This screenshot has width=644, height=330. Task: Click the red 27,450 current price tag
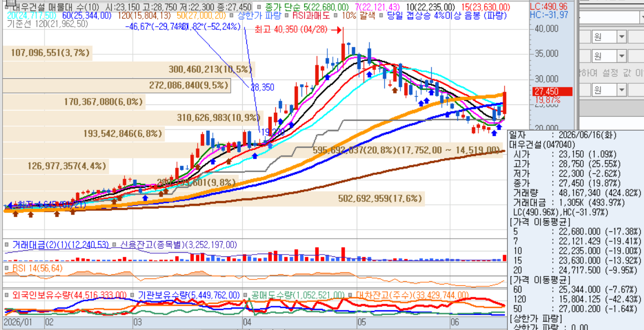tap(552, 92)
